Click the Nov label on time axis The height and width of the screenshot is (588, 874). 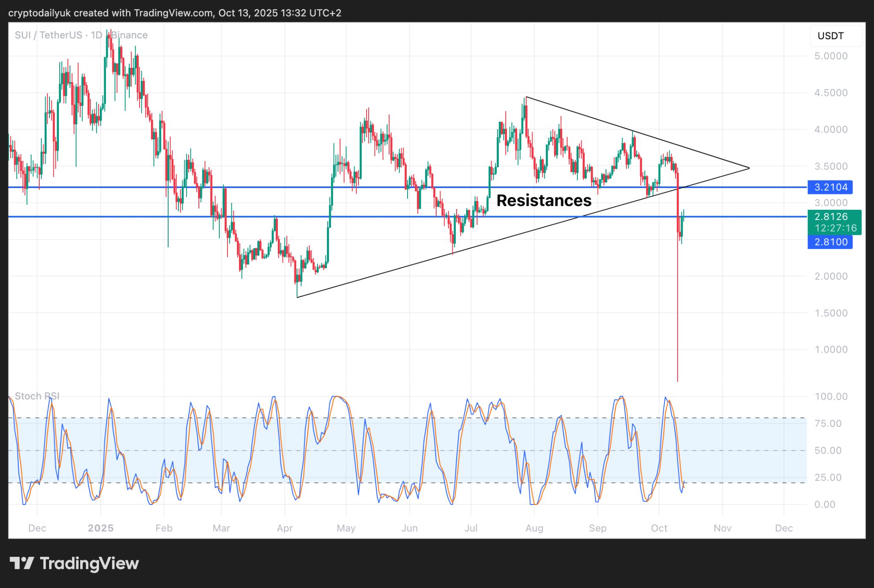coord(723,528)
